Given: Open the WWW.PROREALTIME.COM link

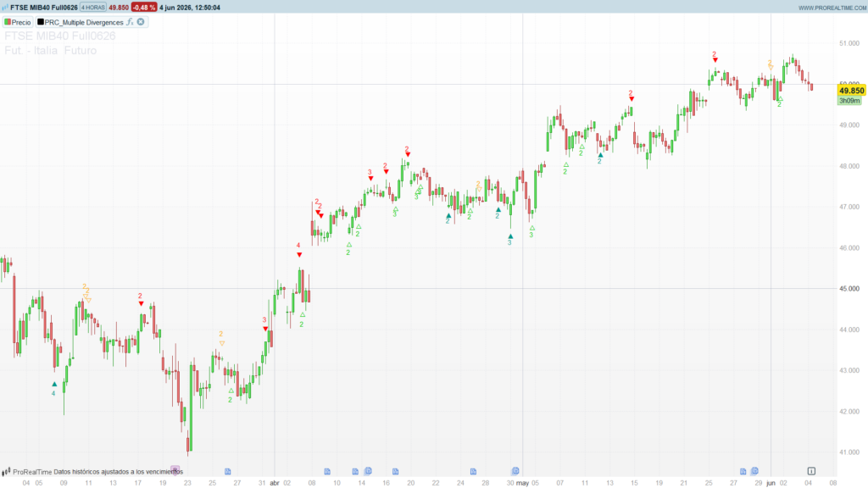Looking at the screenshot, I should [832, 8].
